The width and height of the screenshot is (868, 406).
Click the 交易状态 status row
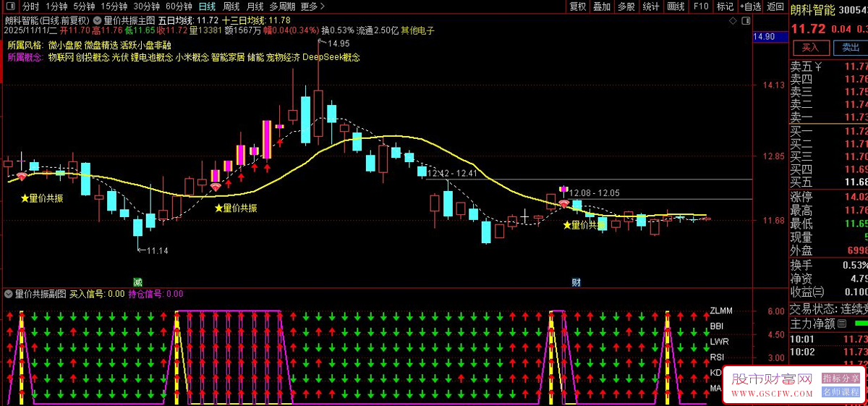pos(829,308)
